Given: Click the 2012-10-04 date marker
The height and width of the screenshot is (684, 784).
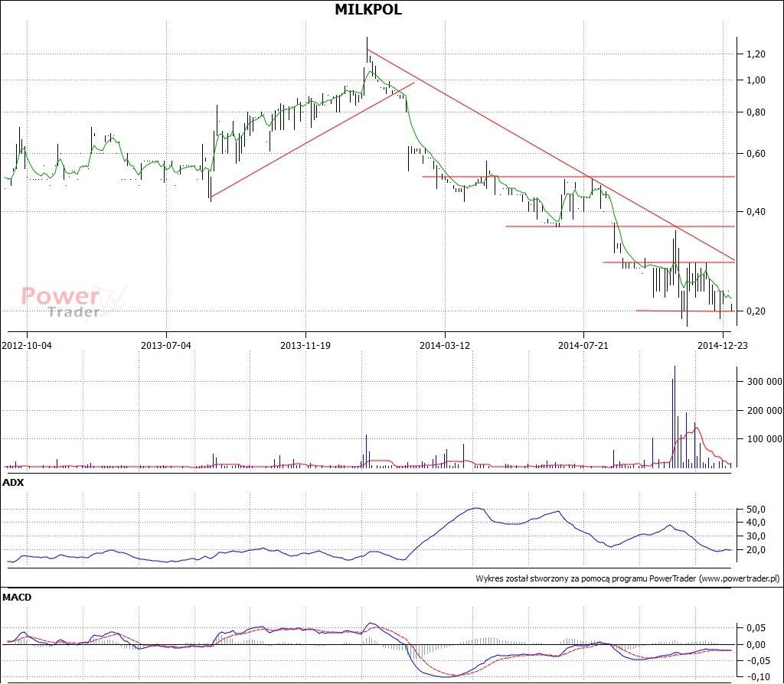Looking at the screenshot, I should pyautogui.click(x=27, y=345).
